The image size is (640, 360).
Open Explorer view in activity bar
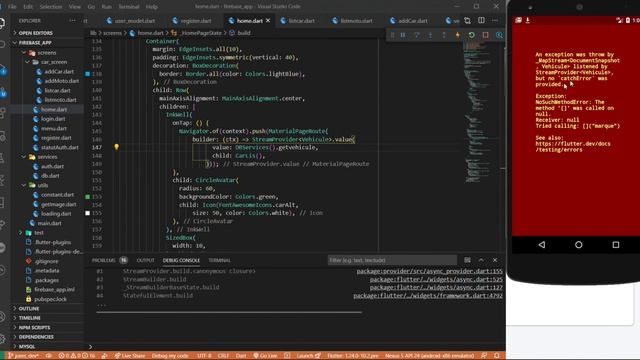point(2,22)
